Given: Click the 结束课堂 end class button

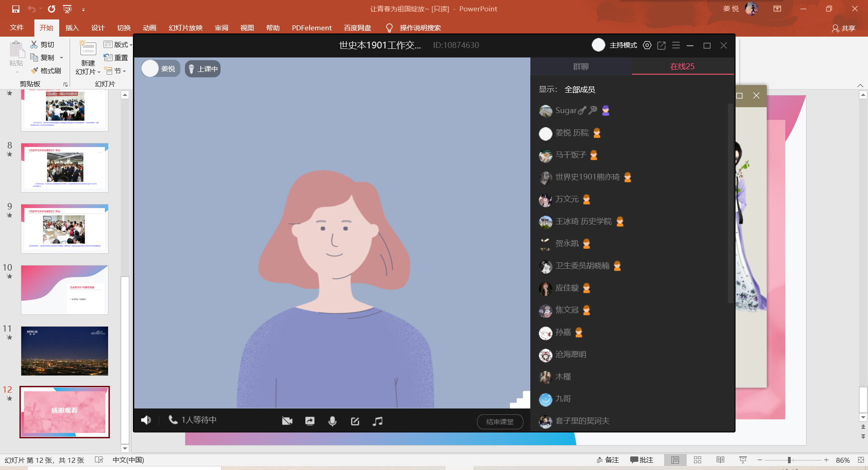Looking at the screenshot, I should [x=500, y=422].
